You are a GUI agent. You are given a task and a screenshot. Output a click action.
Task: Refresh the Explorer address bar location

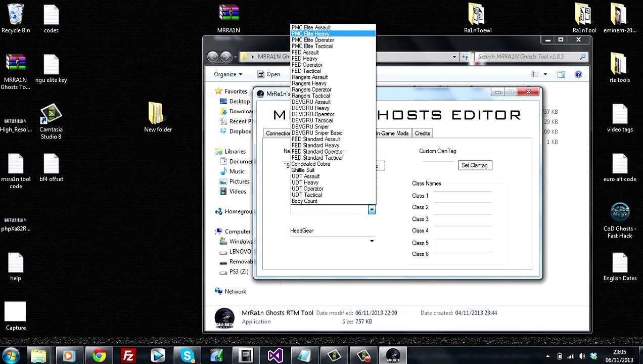coord(465,57)
